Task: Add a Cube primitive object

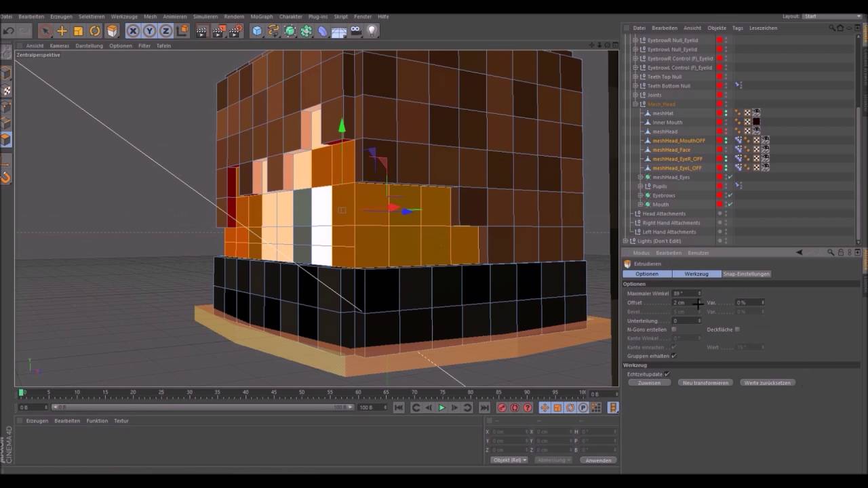Action: pyautogui.click(x=257, y=30)
